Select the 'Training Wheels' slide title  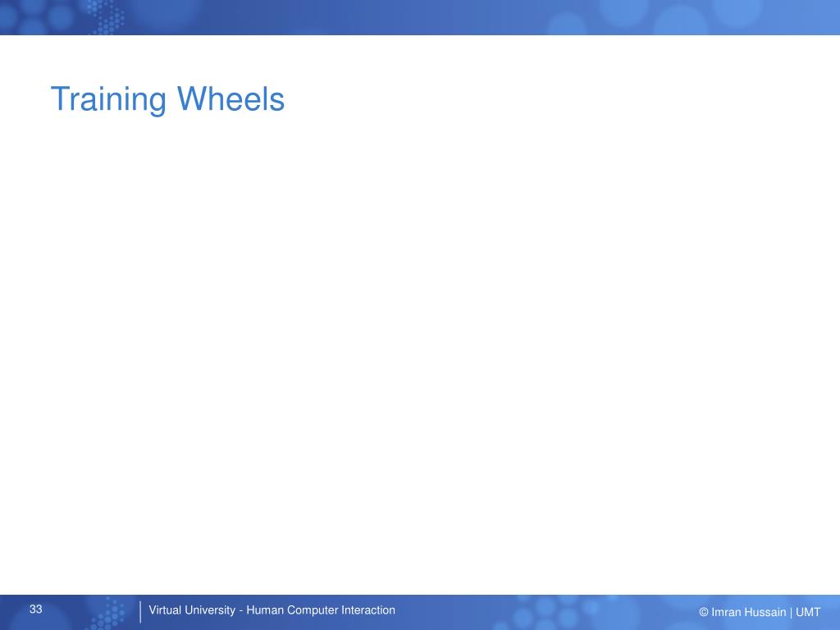coord(167,99)
